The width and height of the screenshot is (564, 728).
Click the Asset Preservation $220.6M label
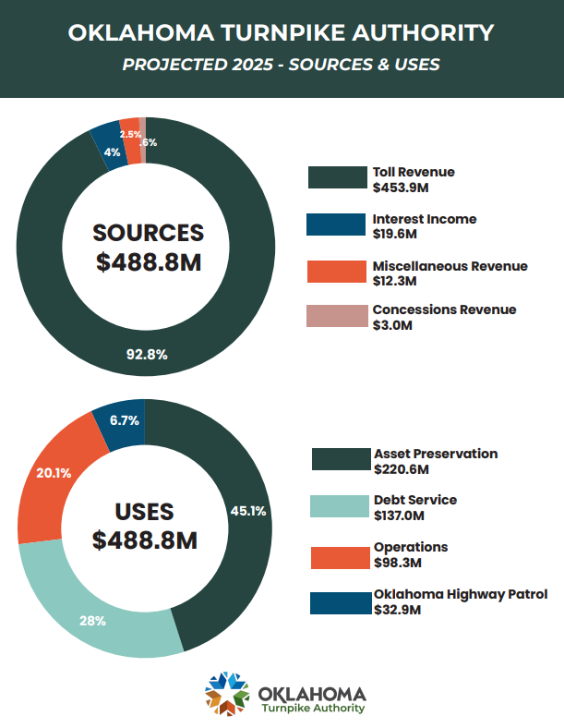436,462
